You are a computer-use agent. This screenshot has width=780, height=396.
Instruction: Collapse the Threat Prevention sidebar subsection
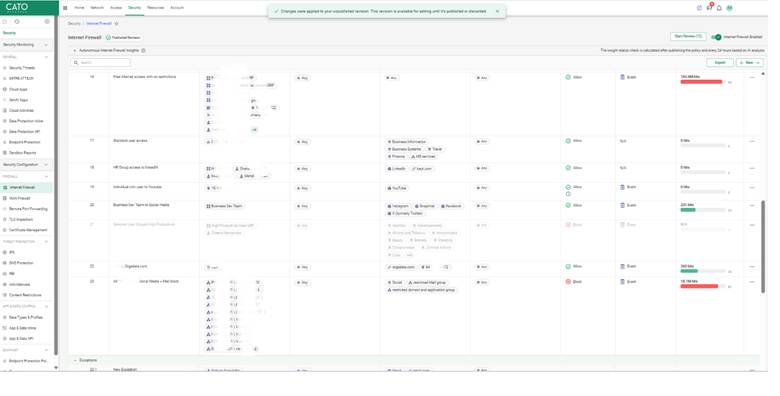(x=46, y=242)
